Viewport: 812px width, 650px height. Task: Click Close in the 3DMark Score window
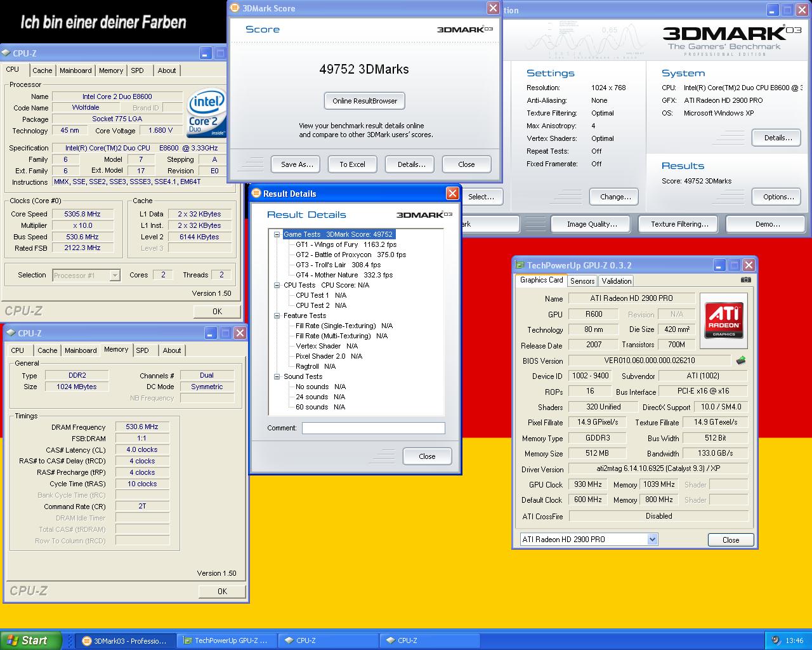click(466, 164)
